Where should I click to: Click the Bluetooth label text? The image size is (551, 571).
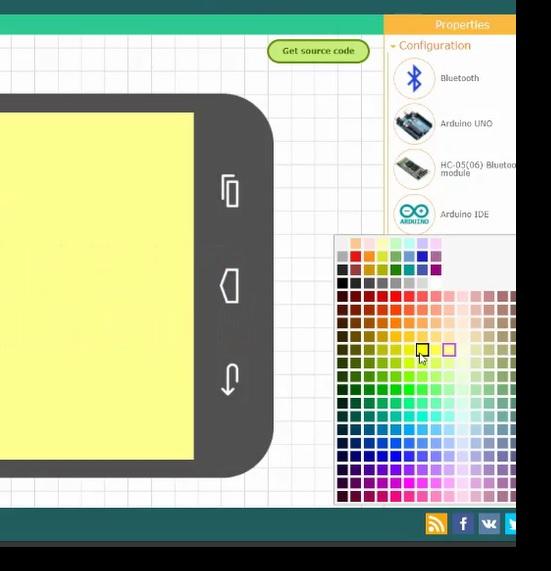[460, 78]
